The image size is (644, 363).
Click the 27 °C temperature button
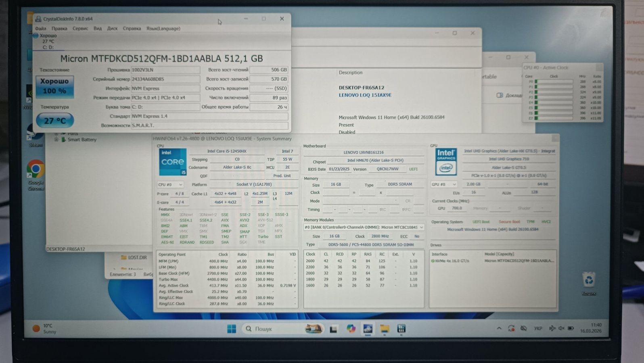pyautogui.click(x=55, y=121)
